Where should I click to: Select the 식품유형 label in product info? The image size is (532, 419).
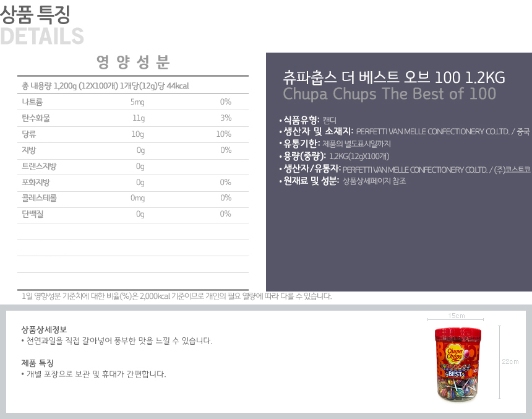(x=301, y=119)
